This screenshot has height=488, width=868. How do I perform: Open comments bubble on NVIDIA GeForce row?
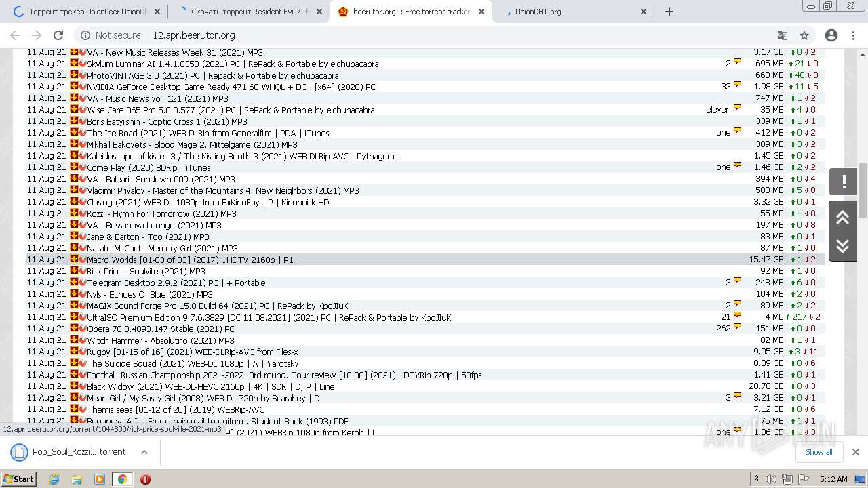(x=737, y=86)
